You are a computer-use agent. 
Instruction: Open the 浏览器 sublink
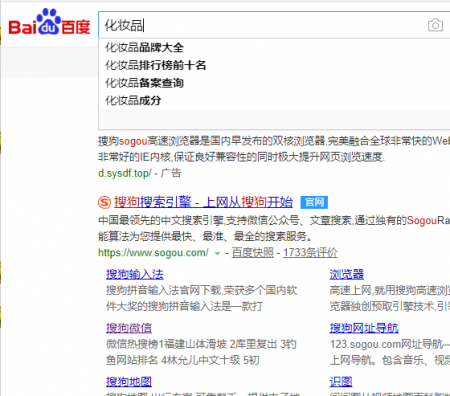pyautogui.click(x=347, y=274)
